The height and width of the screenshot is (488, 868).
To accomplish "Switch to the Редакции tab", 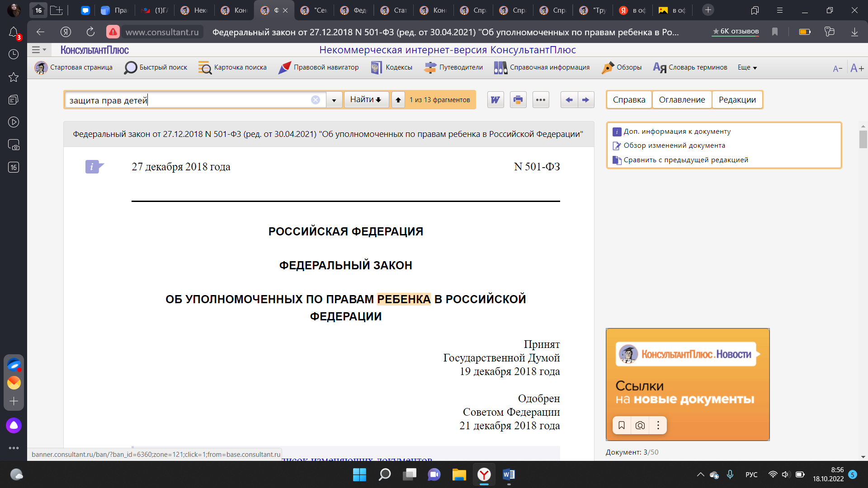I will coord(737,100).
